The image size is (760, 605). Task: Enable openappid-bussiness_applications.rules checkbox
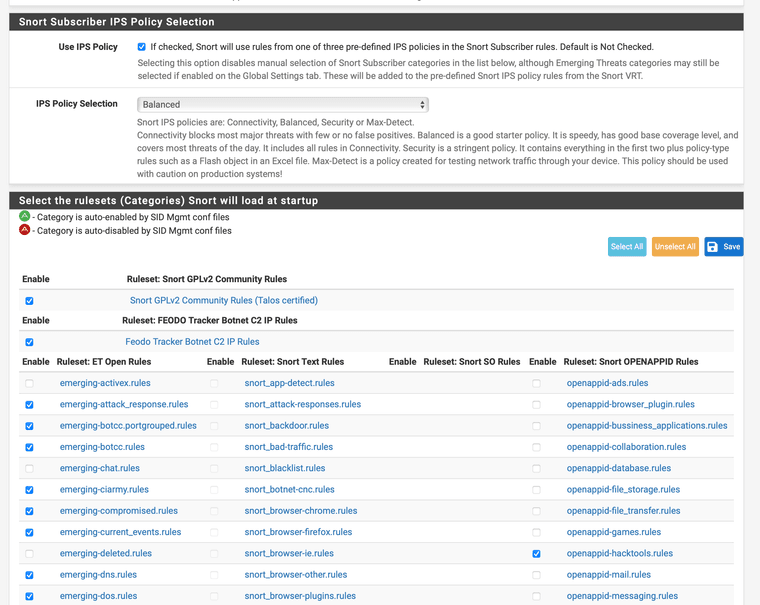tap(536, 426)
